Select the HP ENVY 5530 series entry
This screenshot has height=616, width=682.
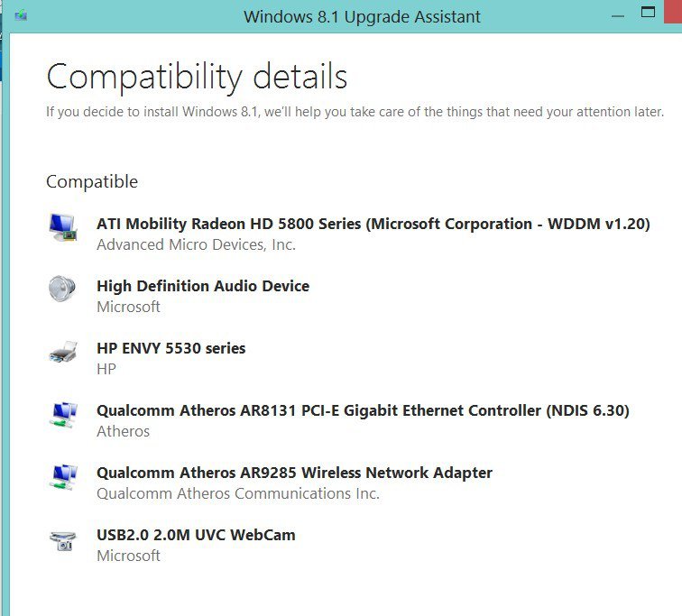pos(170,348)
